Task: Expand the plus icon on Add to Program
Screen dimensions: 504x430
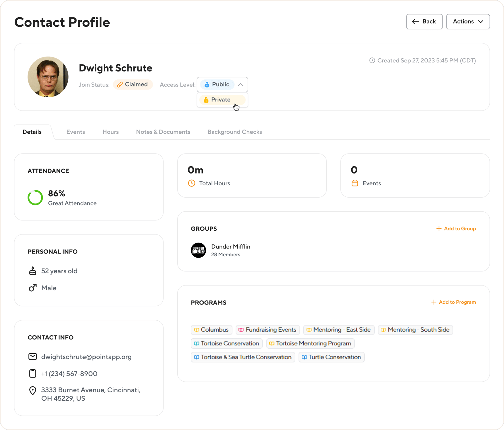Action: [x=433, y=302]
